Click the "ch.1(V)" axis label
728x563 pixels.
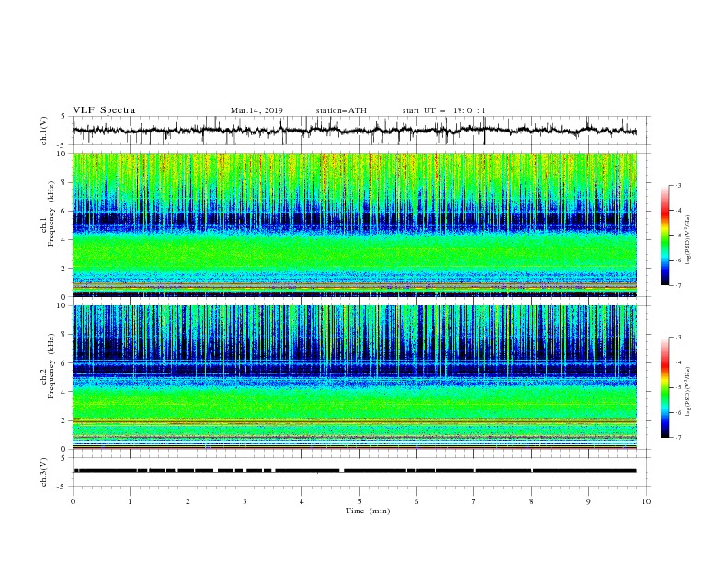[44, 131]
